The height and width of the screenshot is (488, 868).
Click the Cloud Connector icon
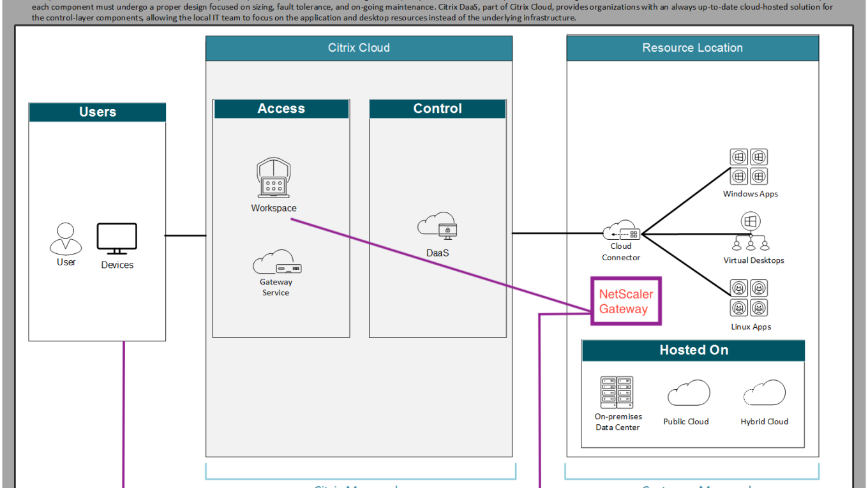[621, 230]
